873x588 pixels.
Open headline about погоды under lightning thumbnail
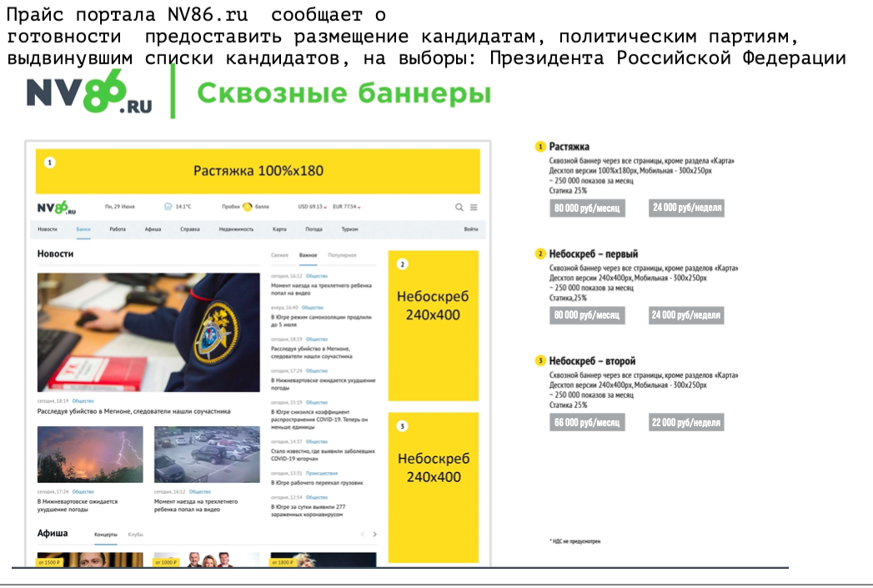(x=78, y=505)
